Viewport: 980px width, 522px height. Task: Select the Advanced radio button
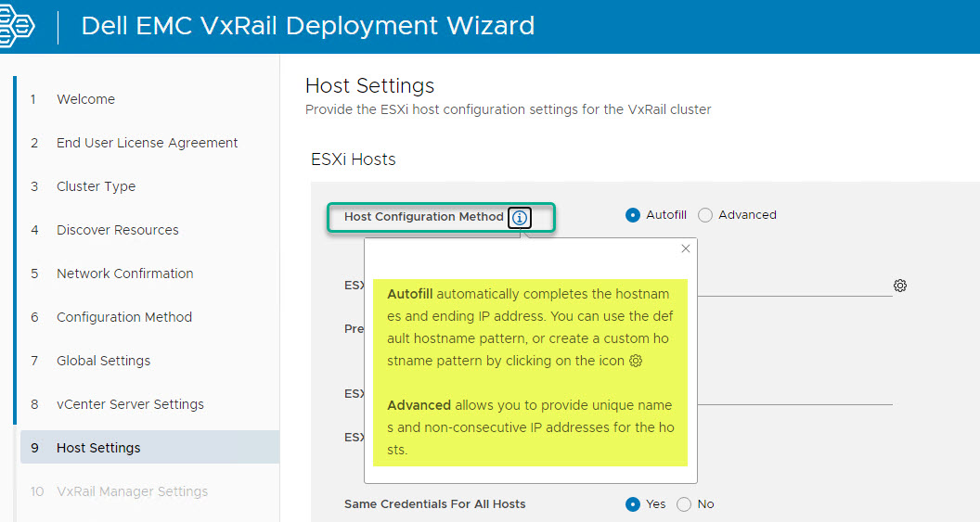(x=705, y=215)
